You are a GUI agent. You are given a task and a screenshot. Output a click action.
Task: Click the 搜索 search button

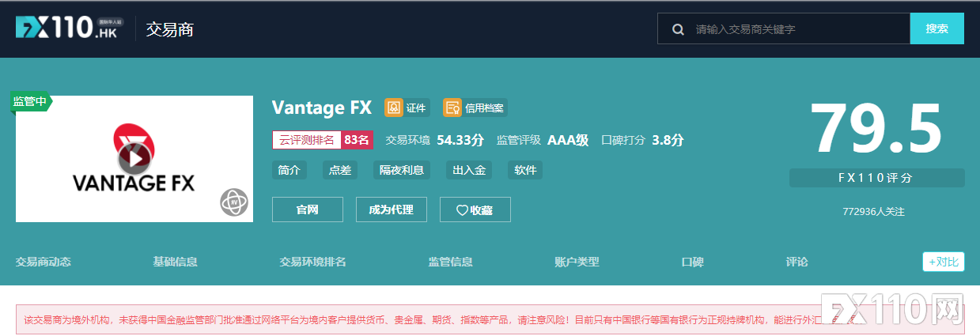937,28
